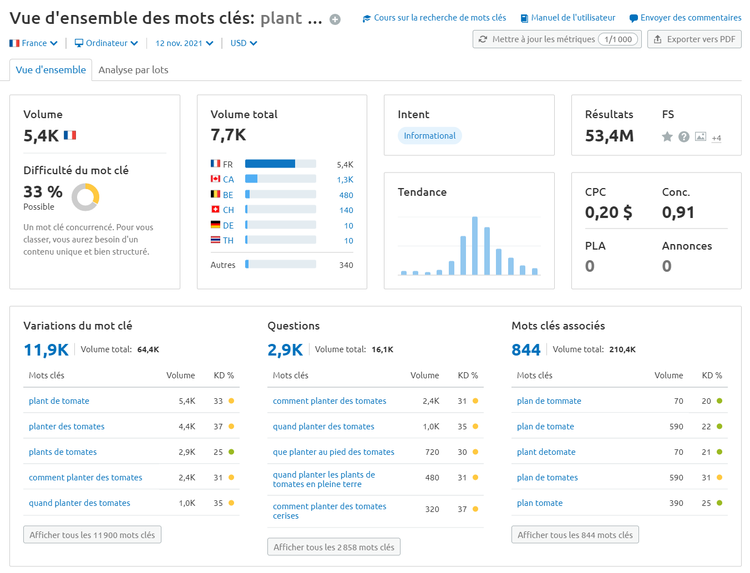Click Mettre à jour les métriques button
750x573 pixels.
pos(557,39)
